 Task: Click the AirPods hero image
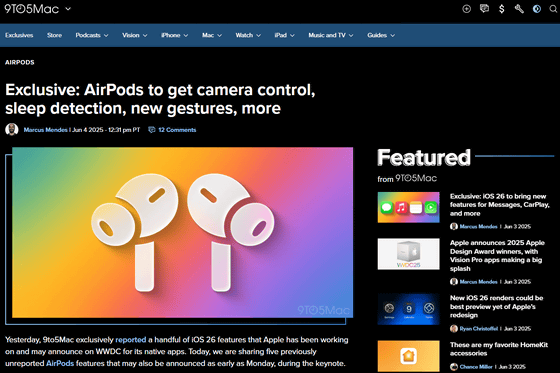[x=182, y=232]
